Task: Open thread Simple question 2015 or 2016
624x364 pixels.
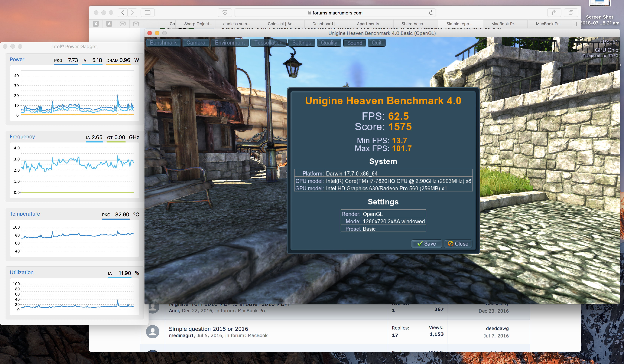Action: [x=209, y=329]
